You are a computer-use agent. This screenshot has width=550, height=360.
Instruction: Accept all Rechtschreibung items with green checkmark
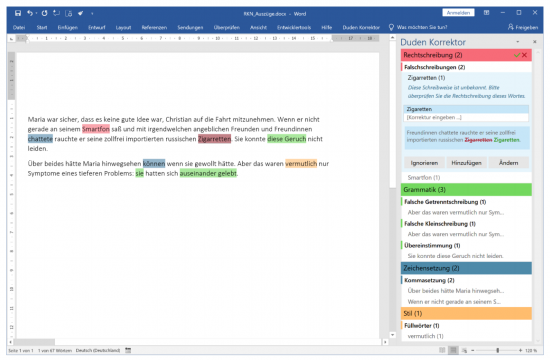[x=517, y=55]
